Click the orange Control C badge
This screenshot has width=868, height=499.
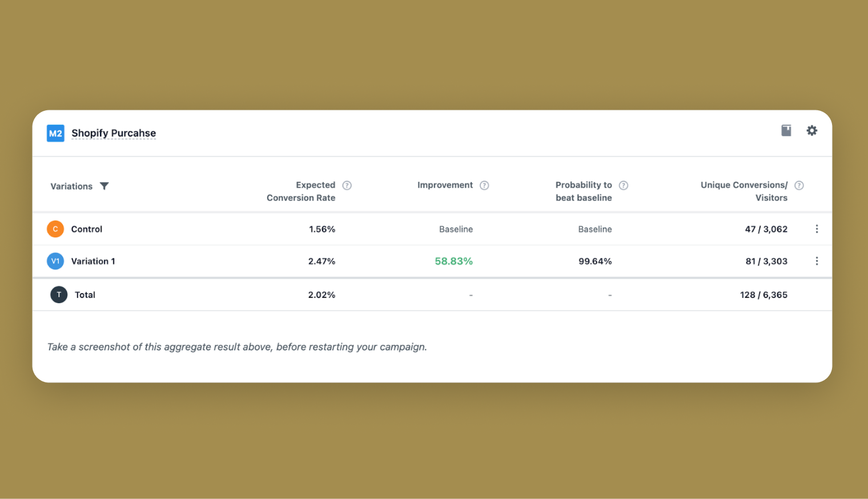[x=55, y=229]
